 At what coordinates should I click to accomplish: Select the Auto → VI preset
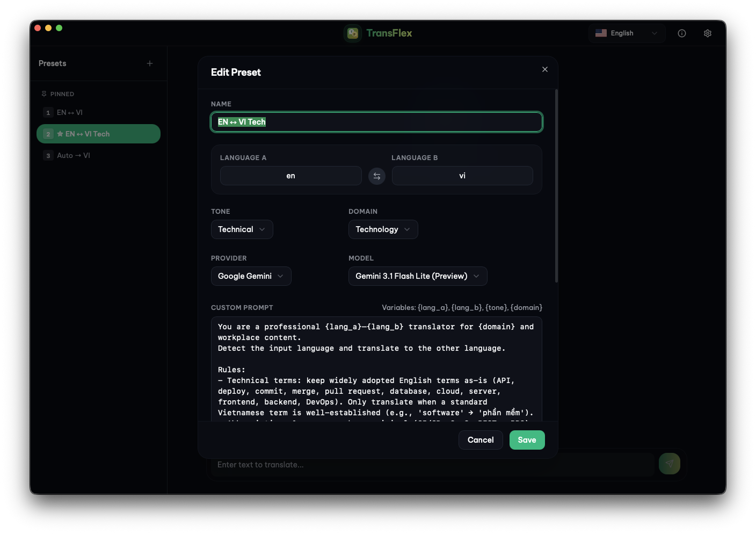[74, 155]
